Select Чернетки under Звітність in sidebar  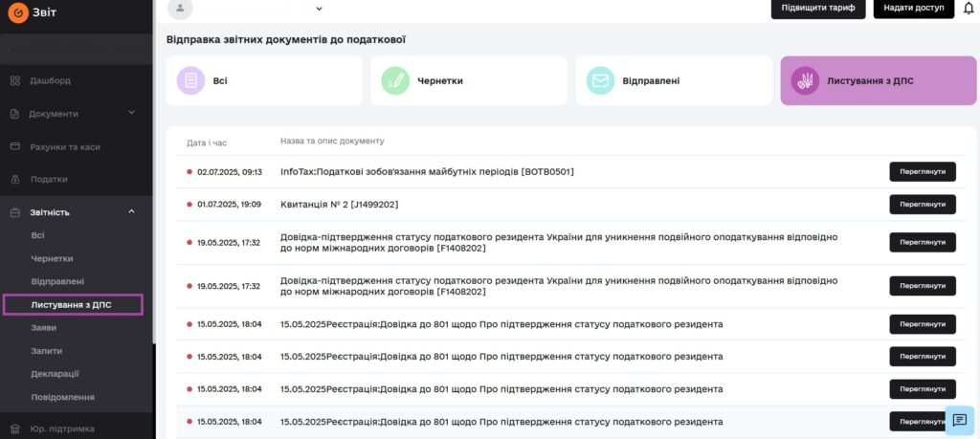[x=52, y=258]
